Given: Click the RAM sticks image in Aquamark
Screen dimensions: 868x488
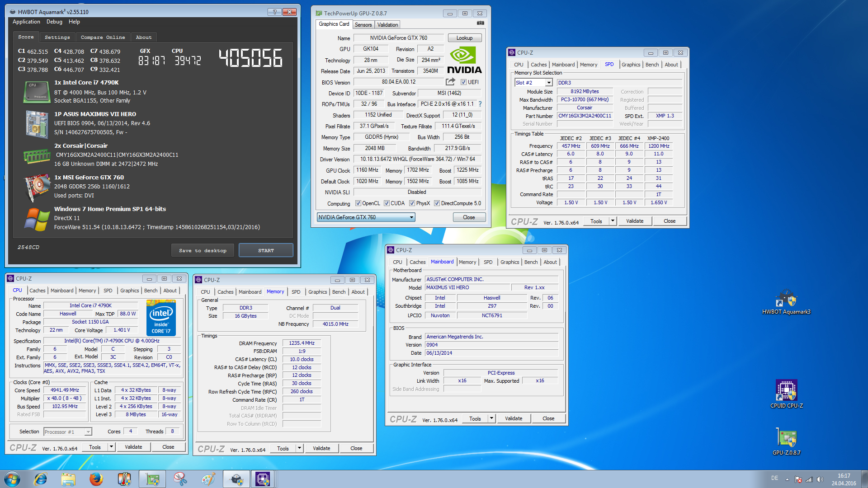Looking at the screenshot, I should 37,156.
